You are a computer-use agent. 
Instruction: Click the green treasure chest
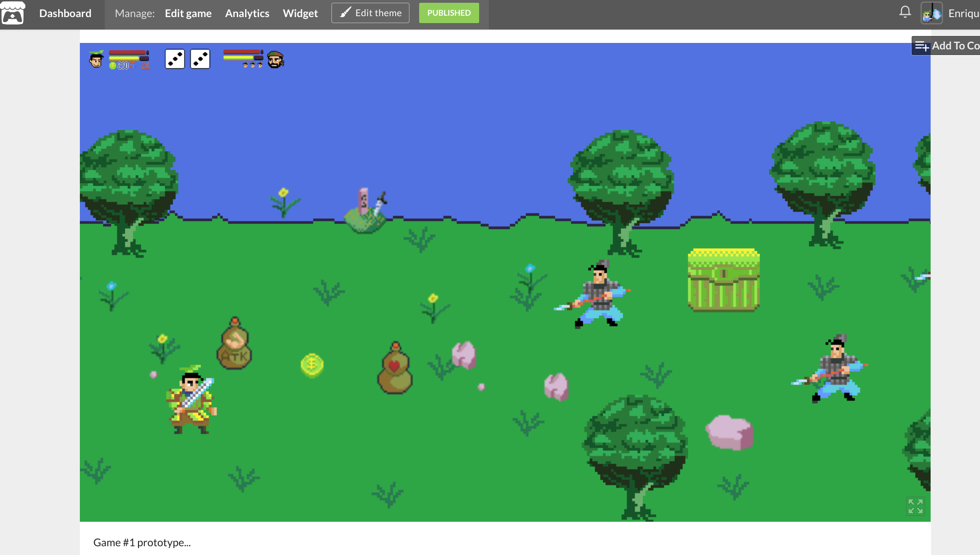723,280
